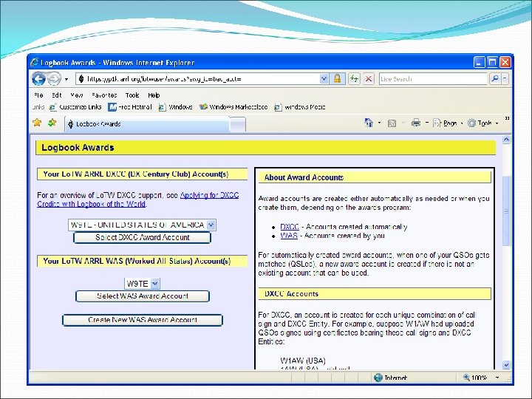The width and height of the screenshot is (532, 399).
Task: Open the search provider options dropdown
Action: [x=505, y=79]
